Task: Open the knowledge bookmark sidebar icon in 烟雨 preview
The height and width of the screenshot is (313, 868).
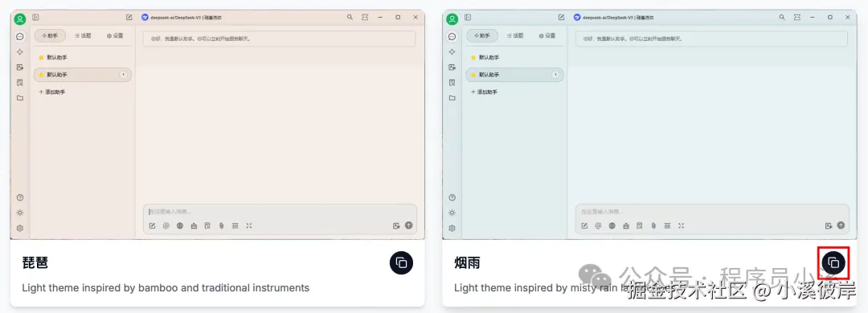Action: (452, 83)
